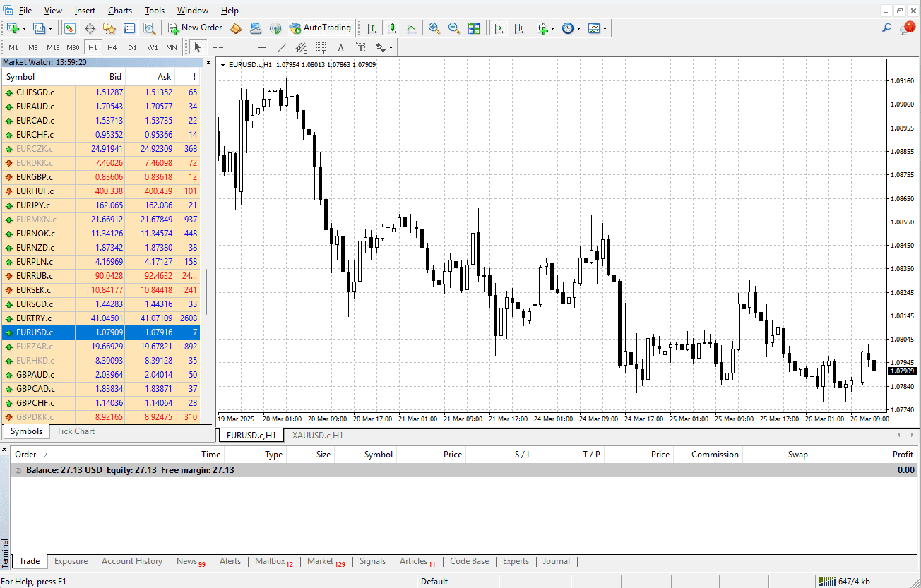This screenshot has width=921, height=588.
Task: Select EURGBP.c row in Market Watch
Action: (x=101, y=177)
